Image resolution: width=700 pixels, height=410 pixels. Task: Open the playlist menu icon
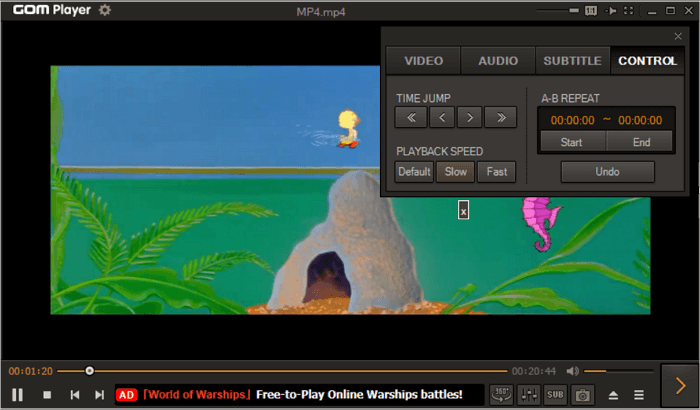coord(639,395)
